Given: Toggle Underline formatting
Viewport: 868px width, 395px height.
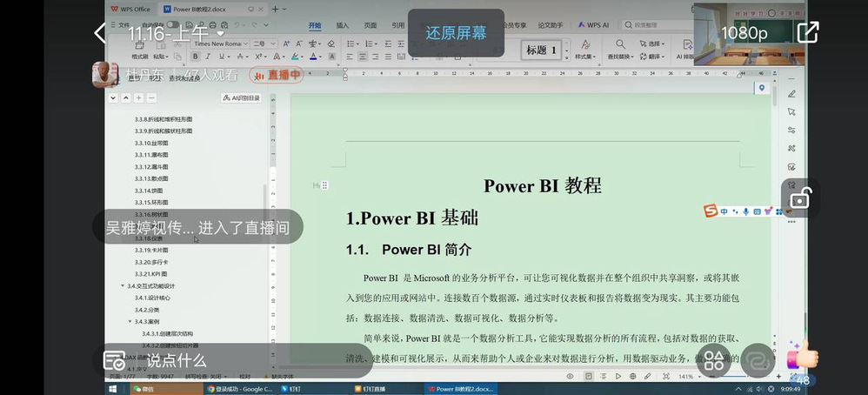Looking at the screenshot, I should click(222, 57).
